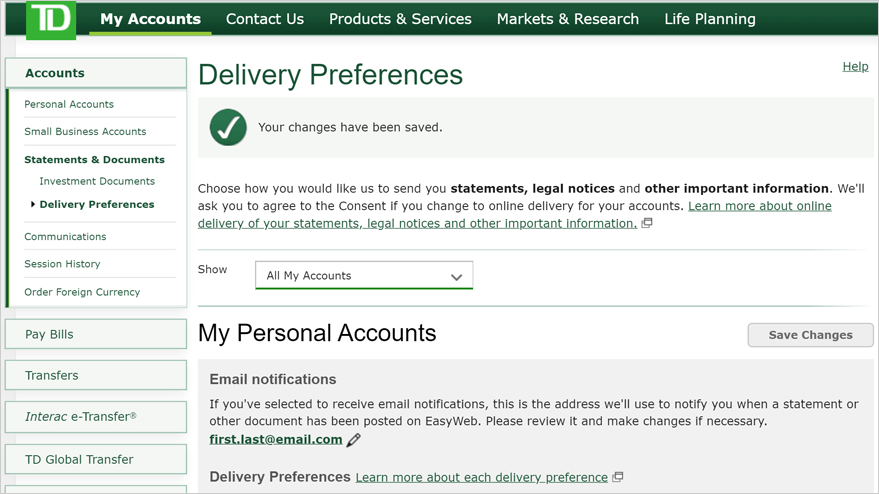Select Investment Documents in sidebar
The image size is (879, 494).
pyautogui.click(x=97, y=181)
